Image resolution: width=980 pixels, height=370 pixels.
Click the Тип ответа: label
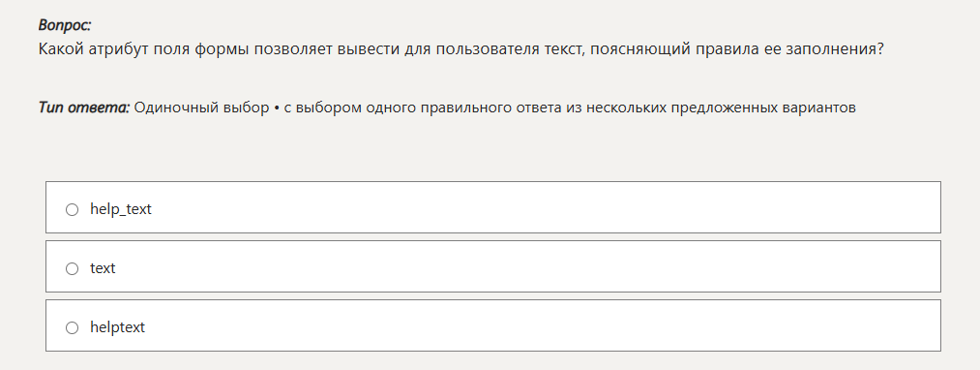pyautogui.click(x=84, y=108)
